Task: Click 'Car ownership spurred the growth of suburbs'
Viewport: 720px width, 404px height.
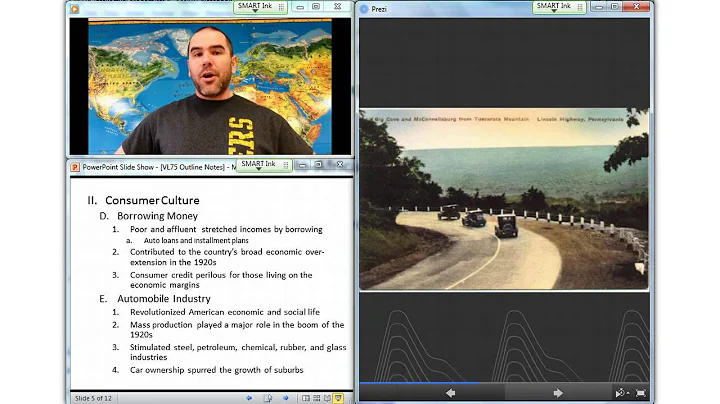Action: (217, 370)
